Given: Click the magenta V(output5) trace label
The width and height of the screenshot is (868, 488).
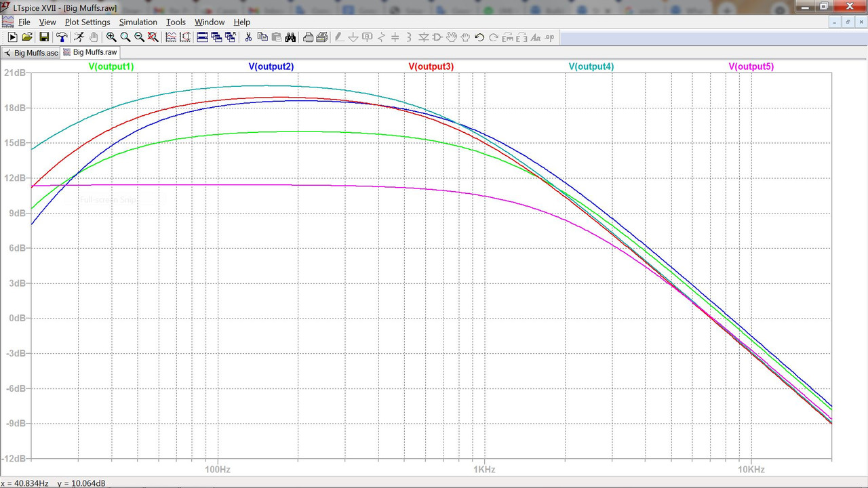Looking at the screenshot, I should (x=751, y=66).
